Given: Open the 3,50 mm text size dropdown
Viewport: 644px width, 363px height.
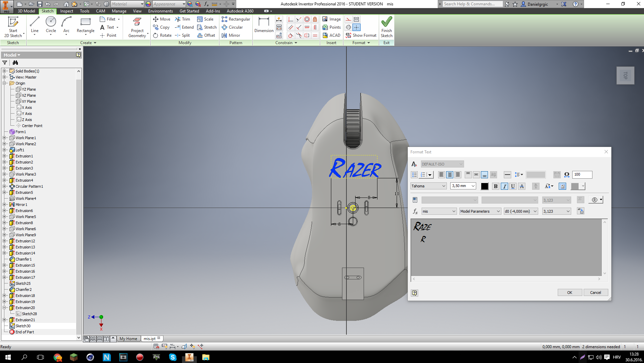Looking at the screenshot, I should tap(463, 186).
